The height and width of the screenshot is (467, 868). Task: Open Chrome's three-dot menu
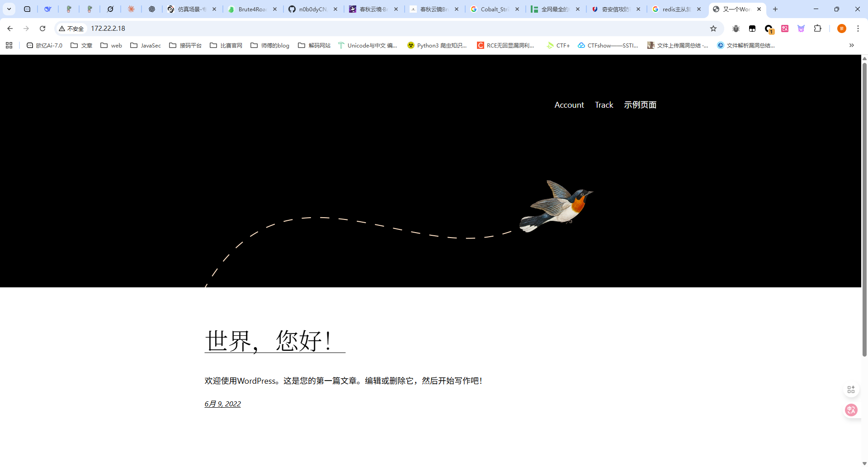(858, 28)
